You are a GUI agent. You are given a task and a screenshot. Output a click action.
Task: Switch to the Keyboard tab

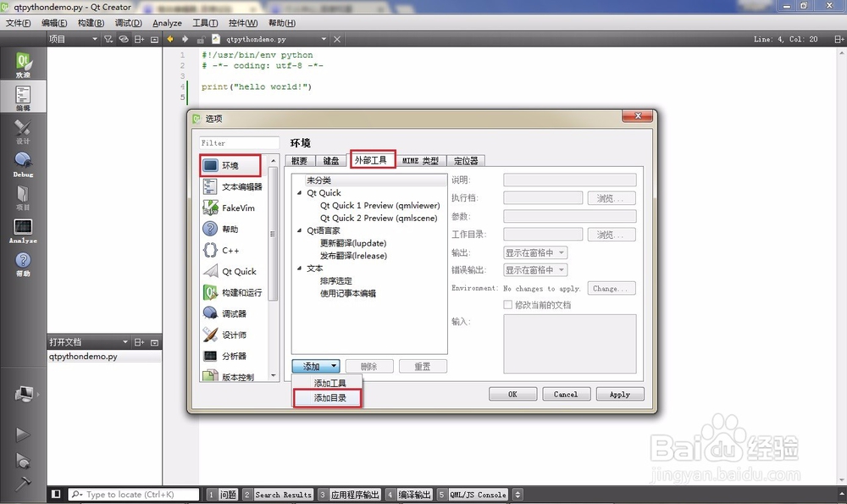(x=331, y=160)
